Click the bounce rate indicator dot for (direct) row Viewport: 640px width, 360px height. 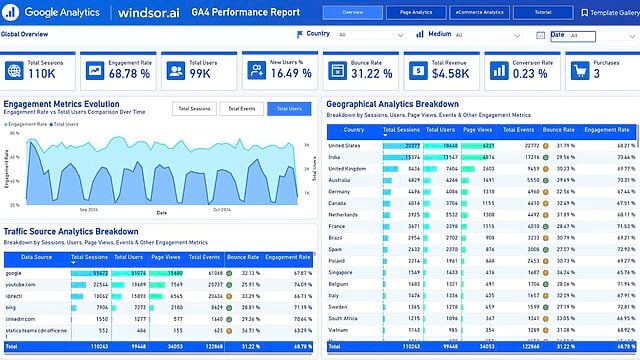point(229,296)
